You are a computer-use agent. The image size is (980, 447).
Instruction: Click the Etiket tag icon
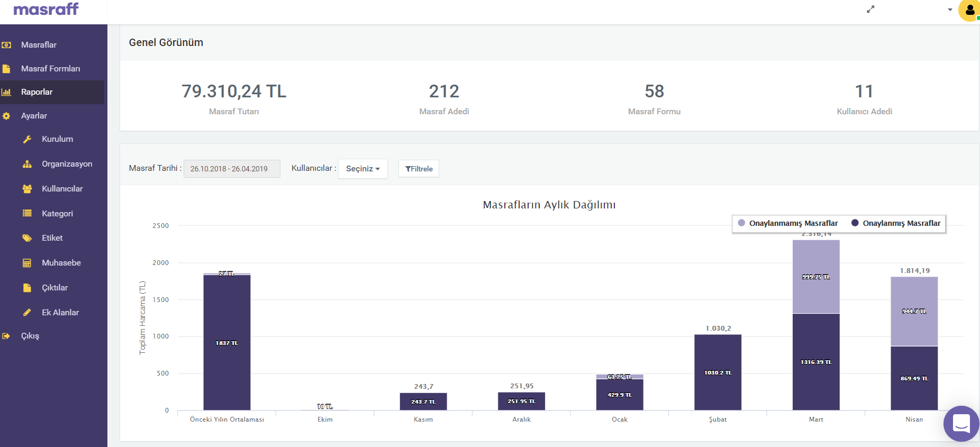[x=27, y=238]
